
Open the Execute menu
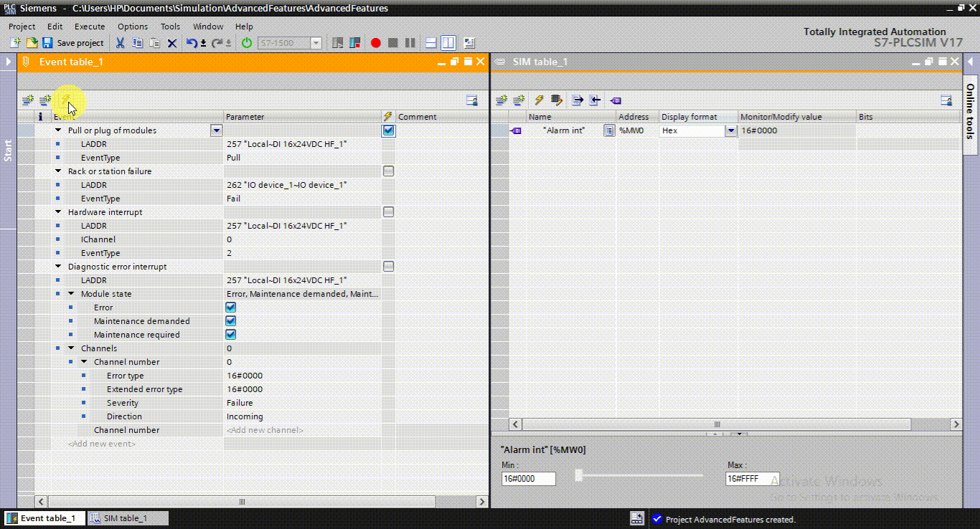(x=89, y=26)
